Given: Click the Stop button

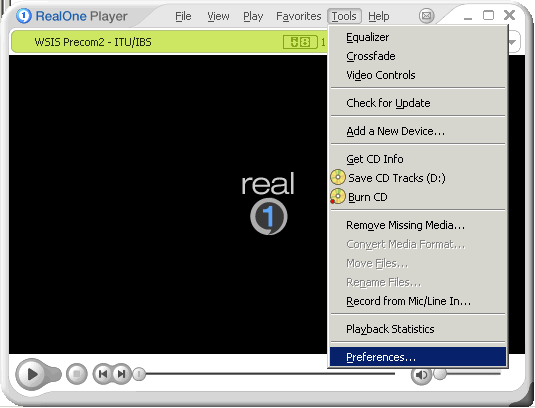Looking at the screenshot, I should click(x=77, y=374).
